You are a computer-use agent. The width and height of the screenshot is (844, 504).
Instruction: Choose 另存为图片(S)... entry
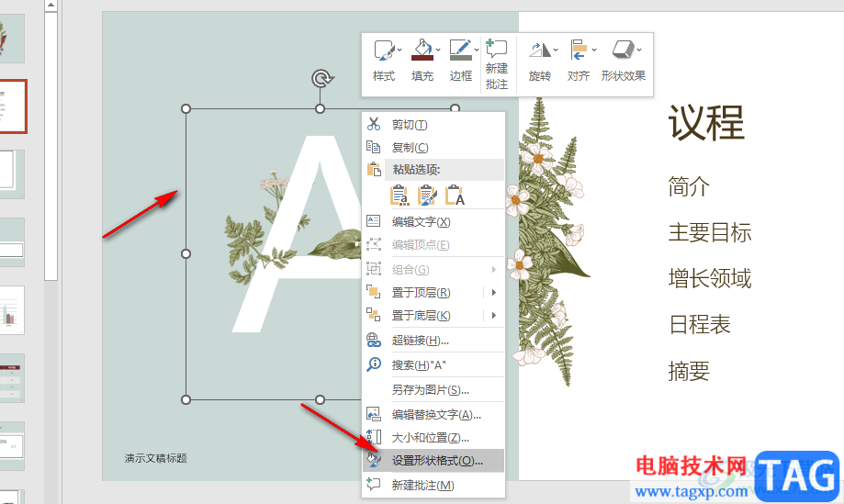point(433,390)
